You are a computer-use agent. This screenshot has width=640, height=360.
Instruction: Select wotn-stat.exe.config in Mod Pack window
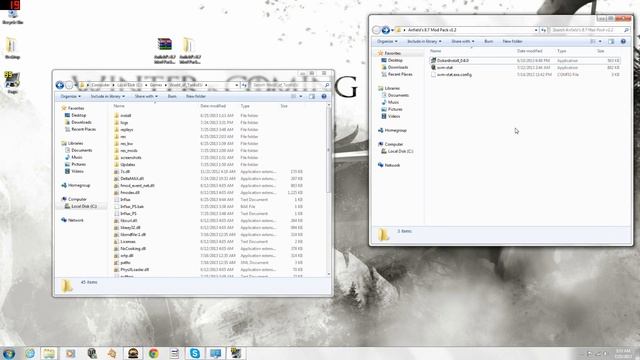[x=454, y=75]
